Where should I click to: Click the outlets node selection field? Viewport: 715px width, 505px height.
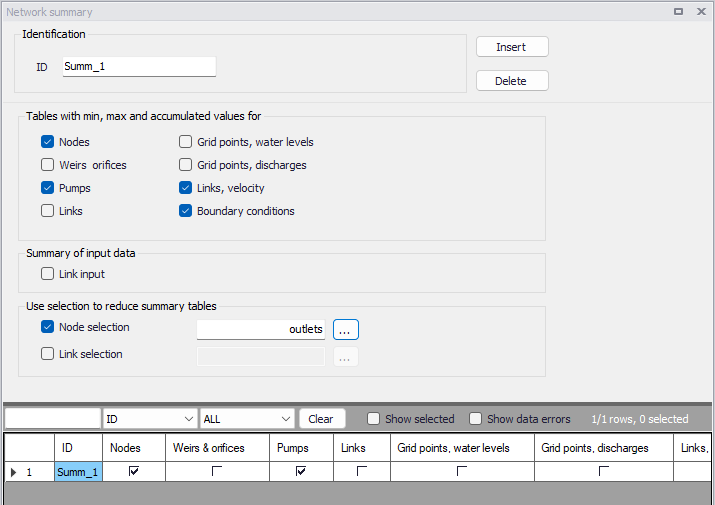261,329
